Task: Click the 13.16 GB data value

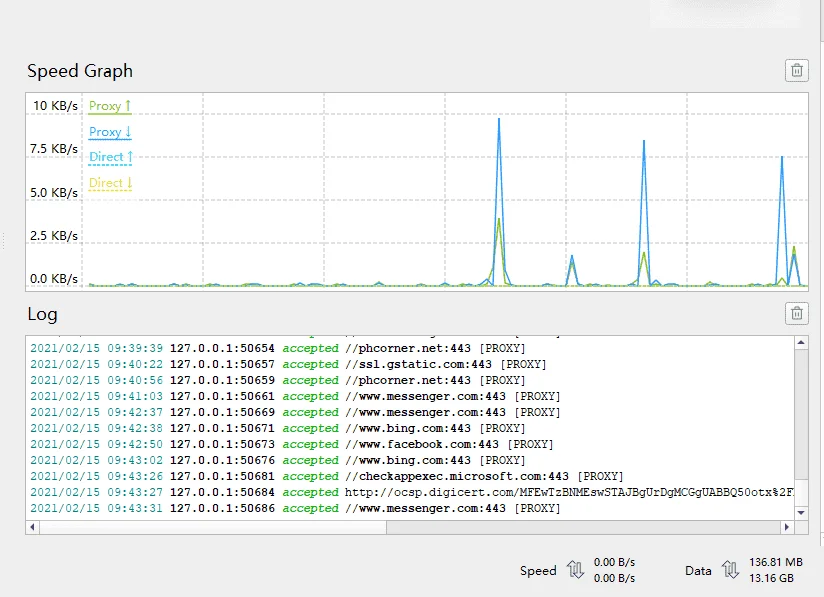Action: point(771,578)
